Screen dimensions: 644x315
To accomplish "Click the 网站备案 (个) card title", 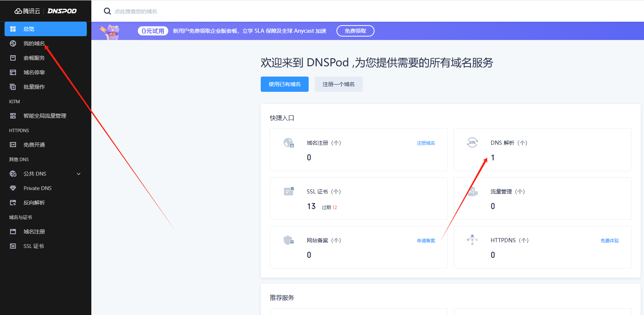I will coord(324,240).
